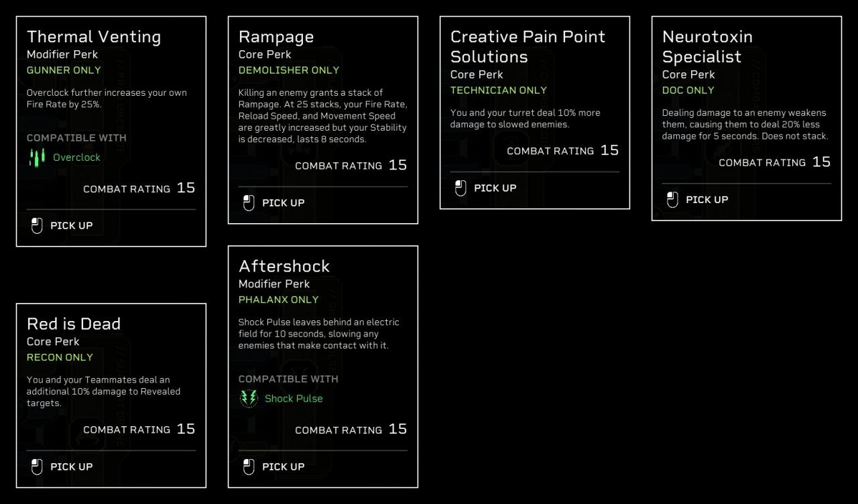Click mouse icon on Aftershock card
This screenshot has height=504, width=858.
(249, 467)
